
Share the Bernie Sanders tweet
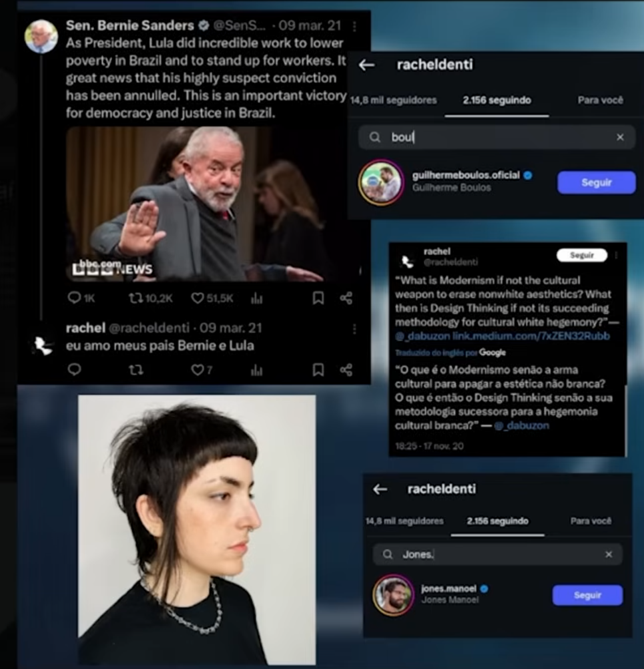pos(346,298)
